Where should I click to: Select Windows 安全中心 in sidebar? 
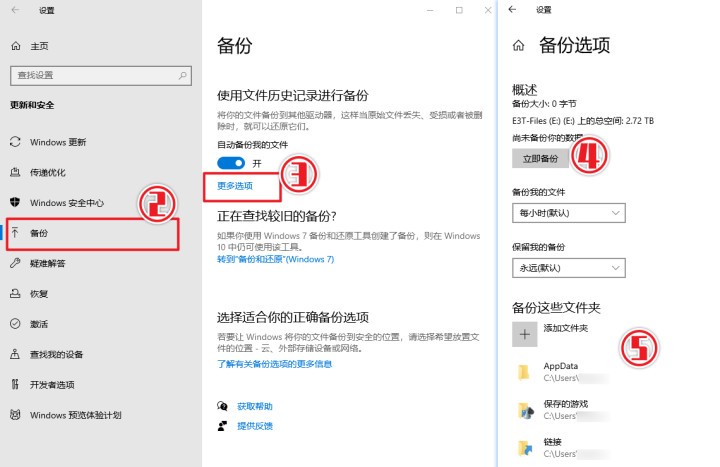click(x=67, y=203)
